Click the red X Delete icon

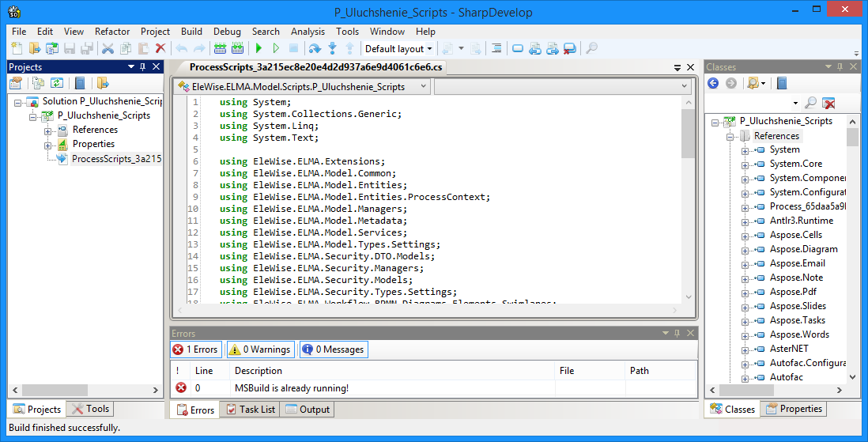click(x=160, y=49)
